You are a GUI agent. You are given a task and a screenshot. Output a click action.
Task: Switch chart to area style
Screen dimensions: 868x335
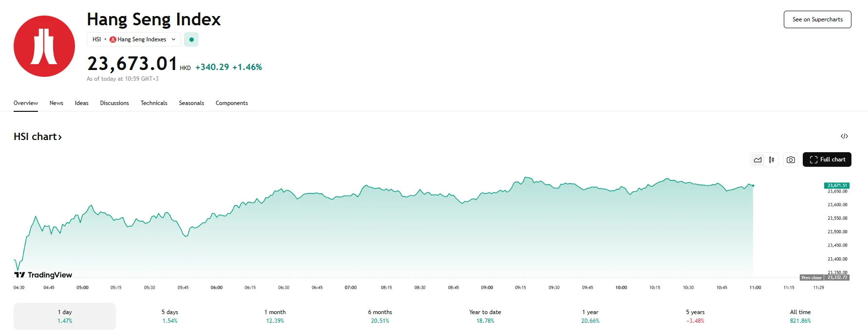coord(758,159)
